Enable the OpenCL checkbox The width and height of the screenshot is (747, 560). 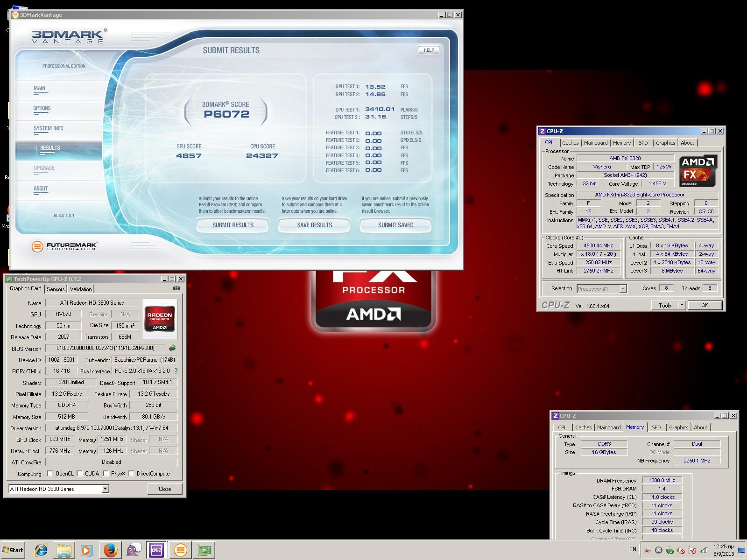[50, 474]
